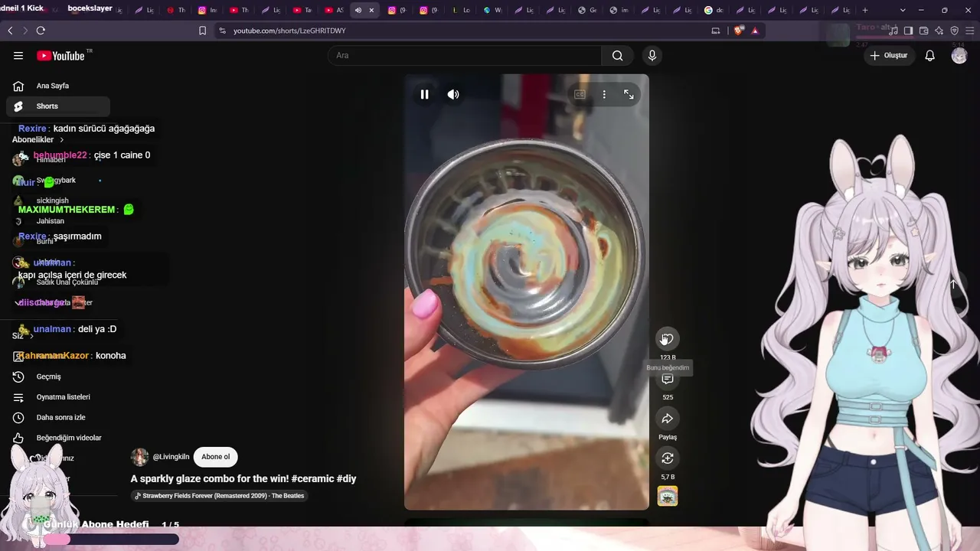
Task: Open the account avatar menu
Action: [x=959, y=55]
